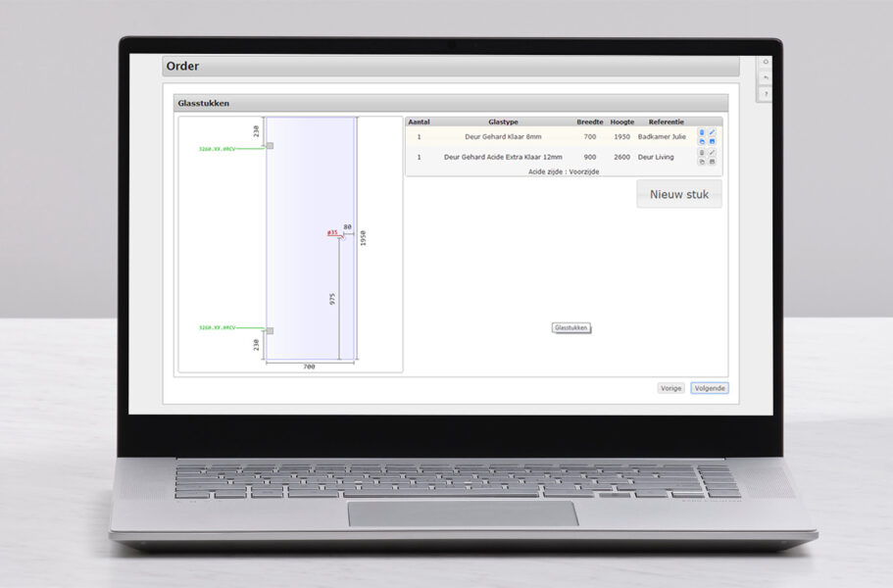This screenshot has width=893, height=588.
Task: Delete the Deur Living glass piece
Action: point(702,153)
